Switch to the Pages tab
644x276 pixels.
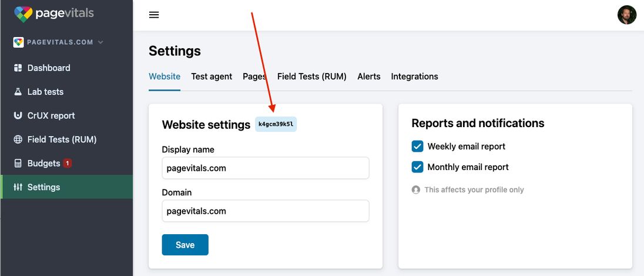(x=254, y=77)
